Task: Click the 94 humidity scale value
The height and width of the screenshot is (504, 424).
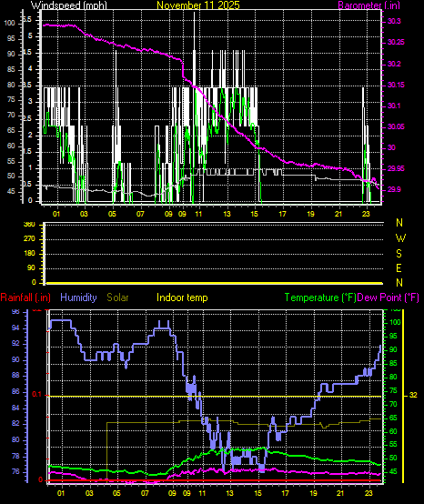Action: pyautogui.click(x=15, y=328)
